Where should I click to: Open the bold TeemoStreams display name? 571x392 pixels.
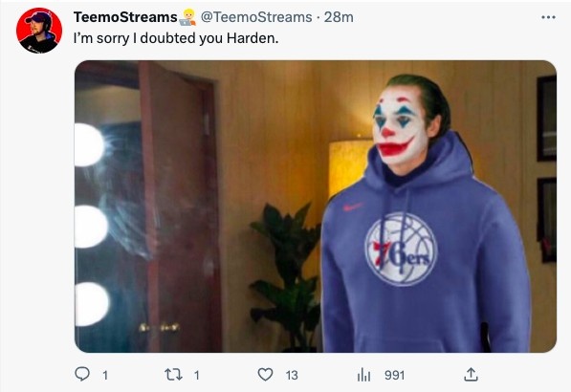(x=125, y=17)
